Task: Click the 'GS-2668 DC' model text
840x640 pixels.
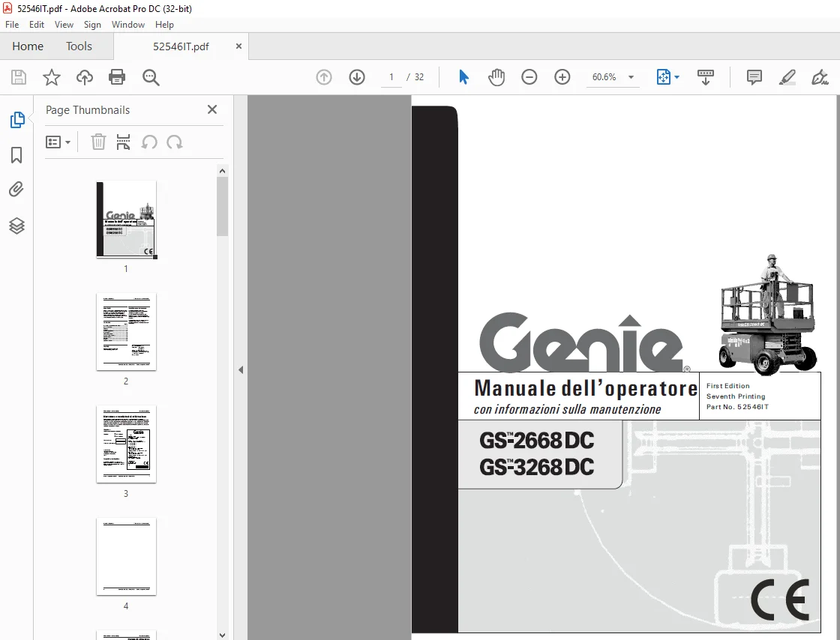Action: (x=537, y=441)
